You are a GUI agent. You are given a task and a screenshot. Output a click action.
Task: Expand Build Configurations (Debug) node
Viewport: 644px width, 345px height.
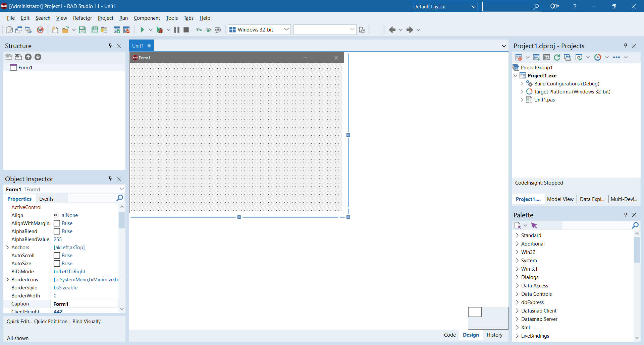coord(522,84)
